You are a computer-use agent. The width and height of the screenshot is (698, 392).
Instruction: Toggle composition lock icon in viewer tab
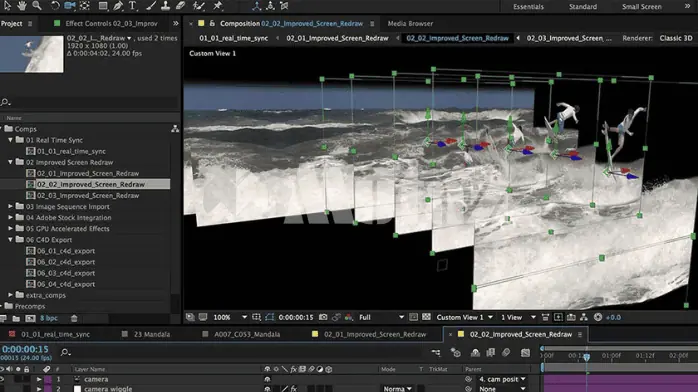(x=212, y=24)
